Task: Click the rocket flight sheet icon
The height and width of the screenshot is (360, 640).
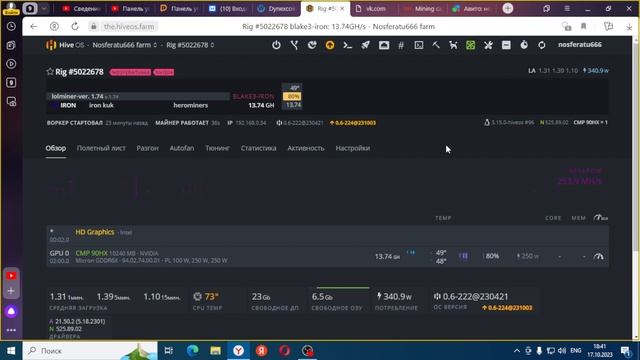Action: click(x=365, y=45)
